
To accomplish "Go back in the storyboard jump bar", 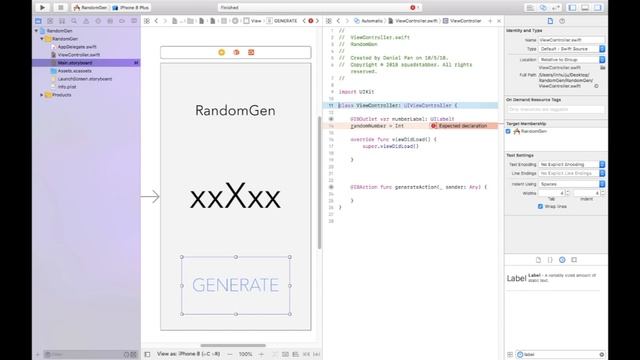I will click(156, 21).
